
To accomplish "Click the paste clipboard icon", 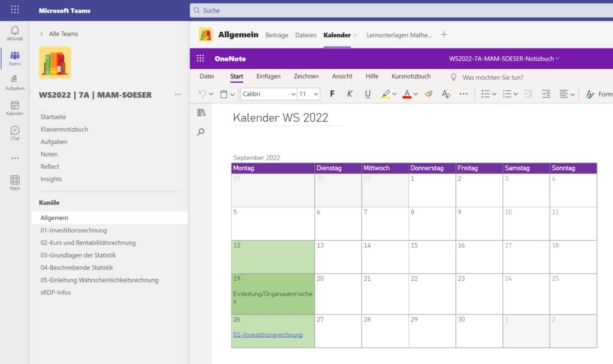I will click(x=224, y=94).
